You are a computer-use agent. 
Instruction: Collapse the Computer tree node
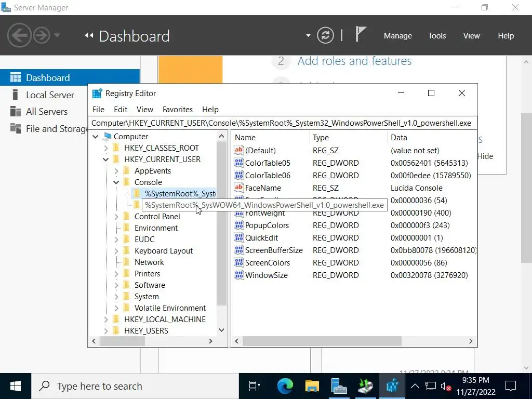pos(96,137)
